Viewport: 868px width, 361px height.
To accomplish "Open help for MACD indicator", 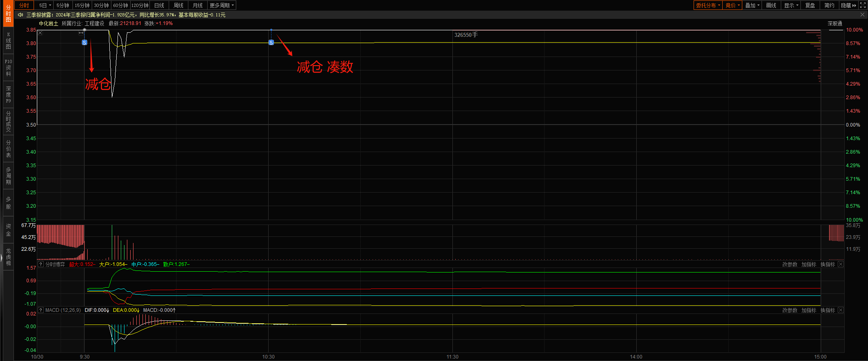I will click(41, 310).
